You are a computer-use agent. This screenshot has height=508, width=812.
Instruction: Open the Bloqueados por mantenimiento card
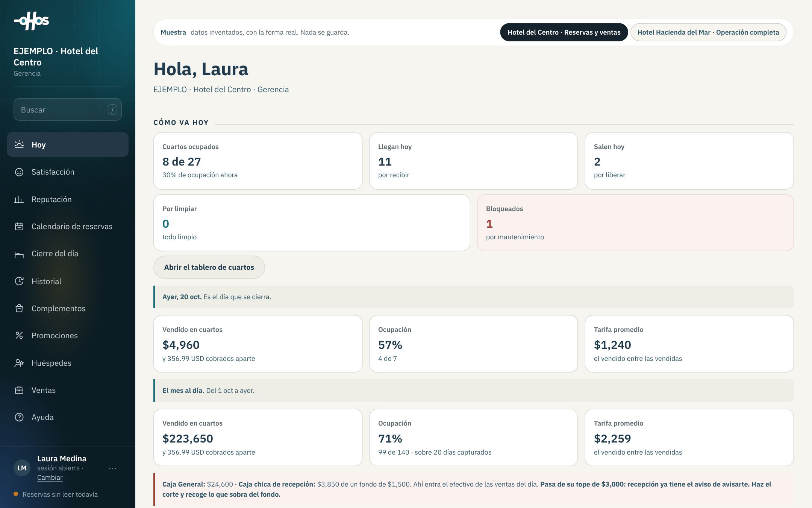tap(635, 223)
